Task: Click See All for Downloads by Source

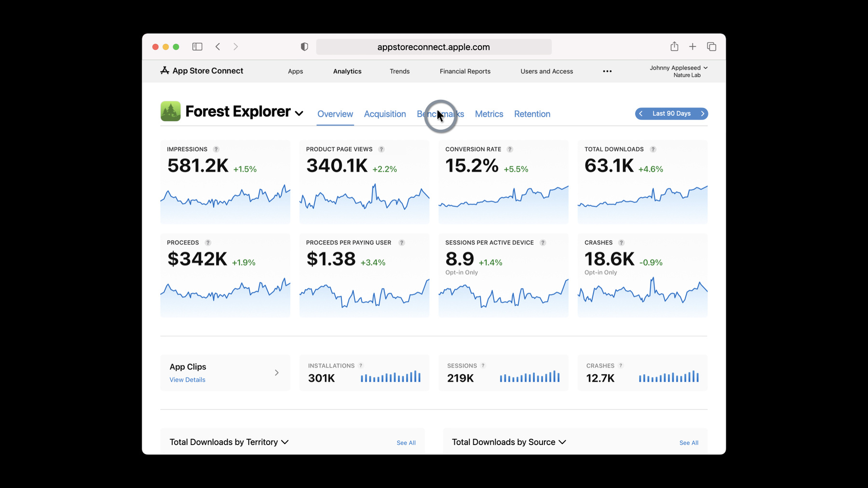Action: tap(689, 443)
